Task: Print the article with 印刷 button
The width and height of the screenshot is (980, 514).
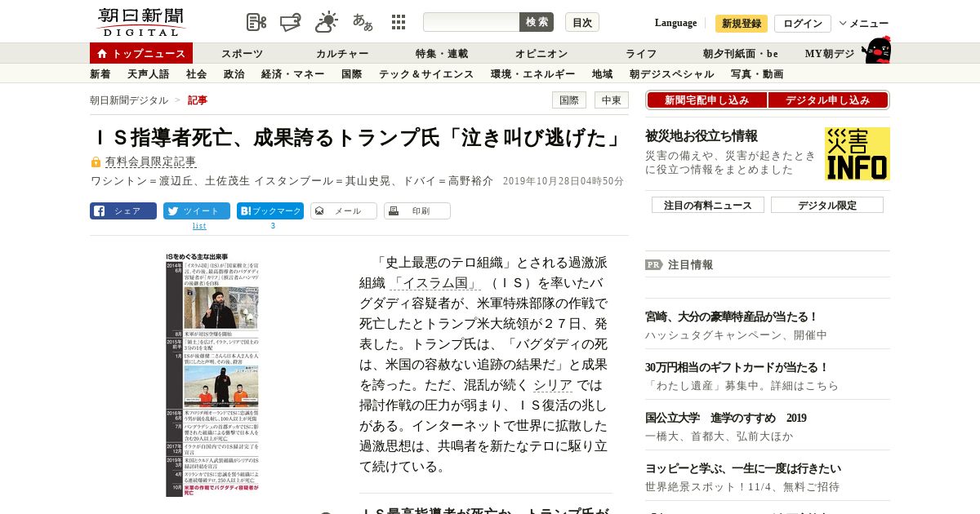Action: click(417, 210)
